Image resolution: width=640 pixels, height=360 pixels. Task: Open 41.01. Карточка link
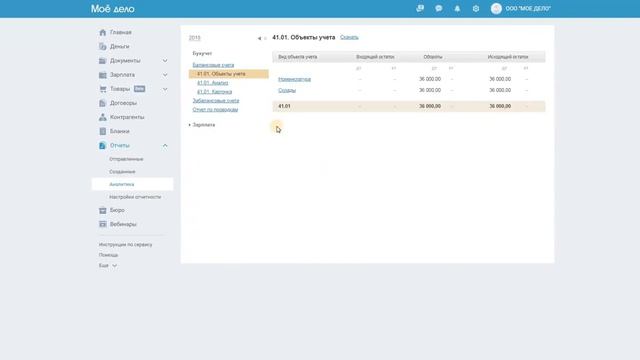[214, 92]
